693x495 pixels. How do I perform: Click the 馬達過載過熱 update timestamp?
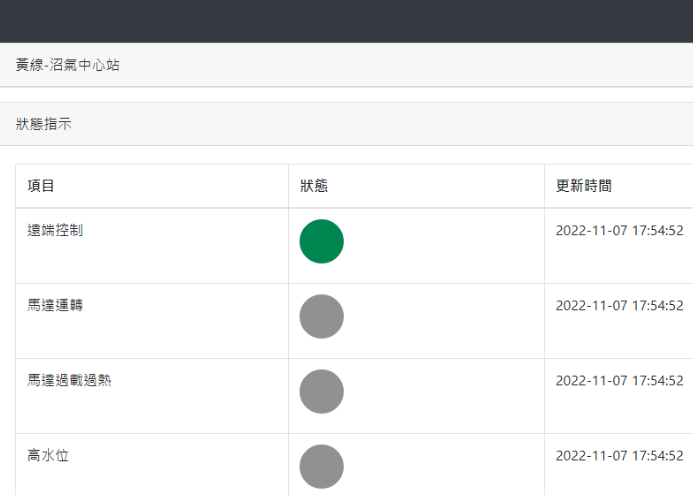[619, 381]
